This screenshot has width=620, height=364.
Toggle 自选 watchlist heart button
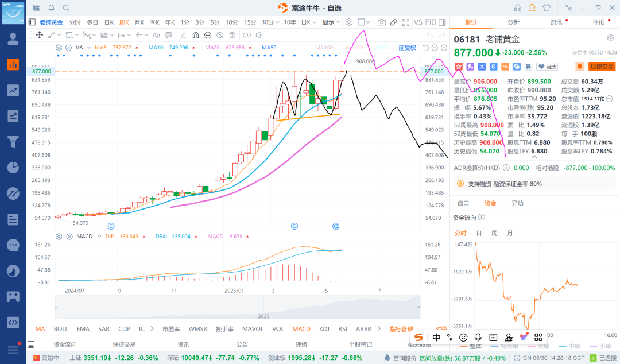[547, 67]
